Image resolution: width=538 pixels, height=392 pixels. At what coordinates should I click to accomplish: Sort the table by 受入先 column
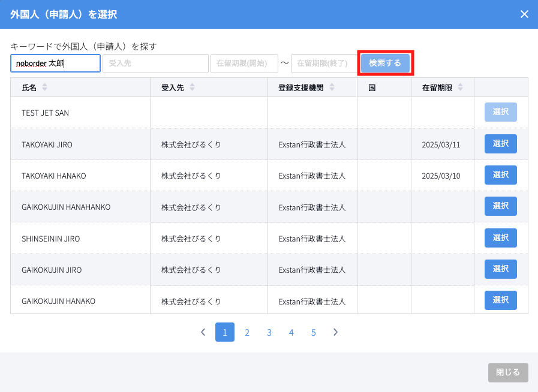(192, 88)
